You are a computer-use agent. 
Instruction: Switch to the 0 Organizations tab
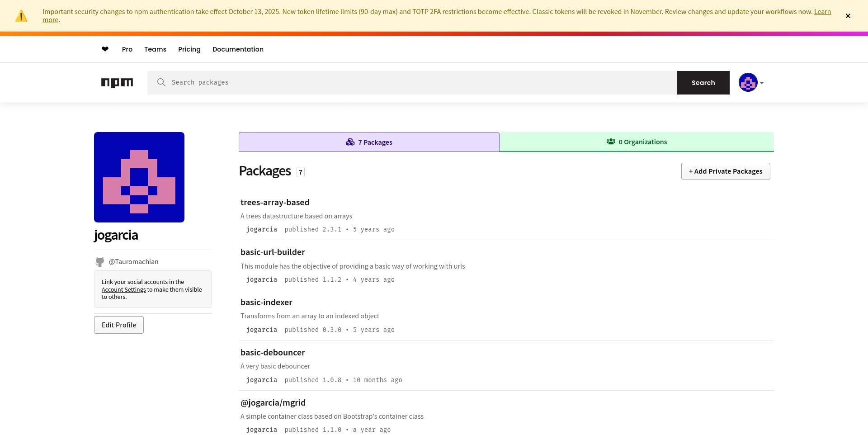[637, 142]
